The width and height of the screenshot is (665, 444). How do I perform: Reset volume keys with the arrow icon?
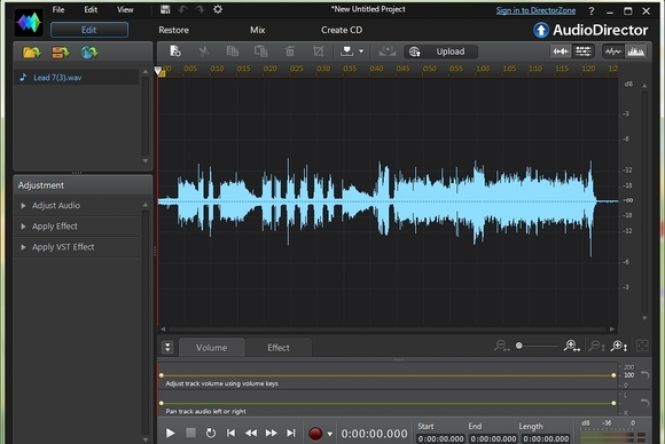click(645, 374)
